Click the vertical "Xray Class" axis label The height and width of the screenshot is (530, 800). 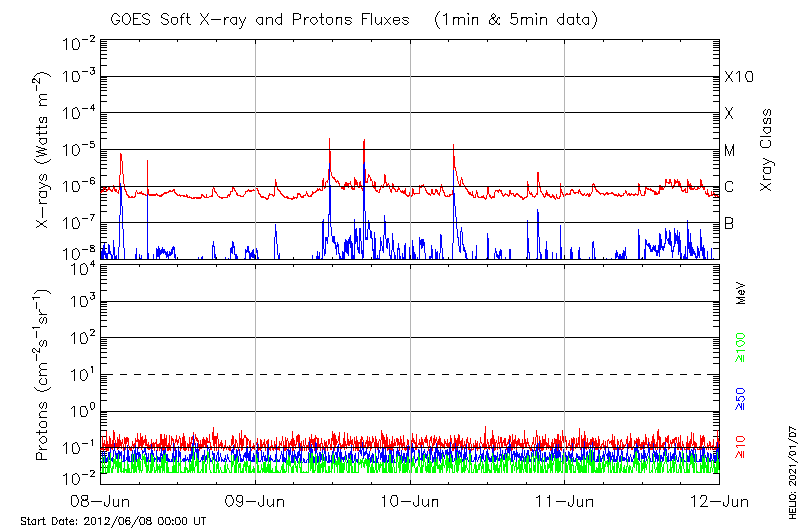point(767,150)
